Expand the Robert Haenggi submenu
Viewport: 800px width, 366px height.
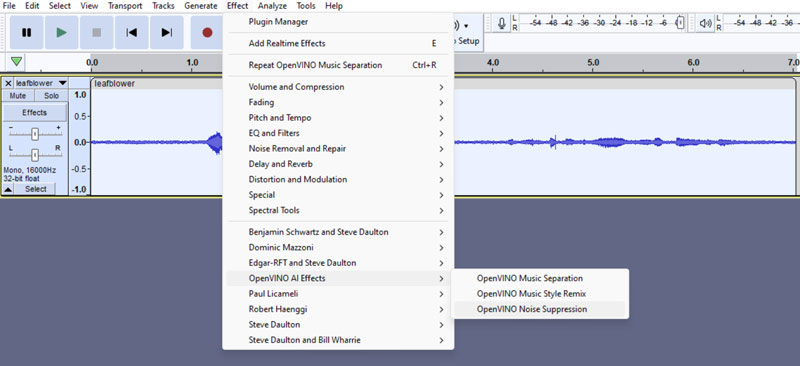click(x=338, y=309)
